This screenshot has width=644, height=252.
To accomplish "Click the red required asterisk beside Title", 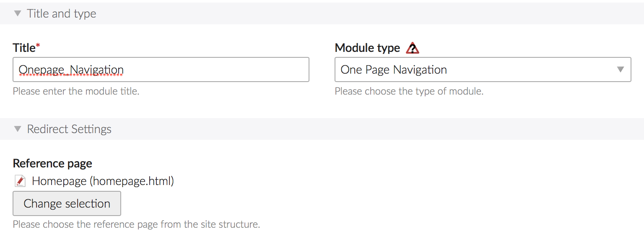I will pos(38,46).
